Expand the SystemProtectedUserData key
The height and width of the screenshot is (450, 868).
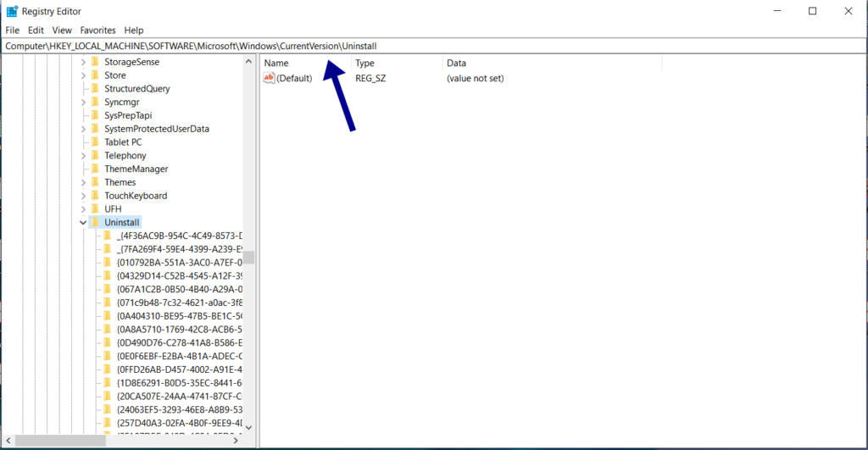click(83, 129)
